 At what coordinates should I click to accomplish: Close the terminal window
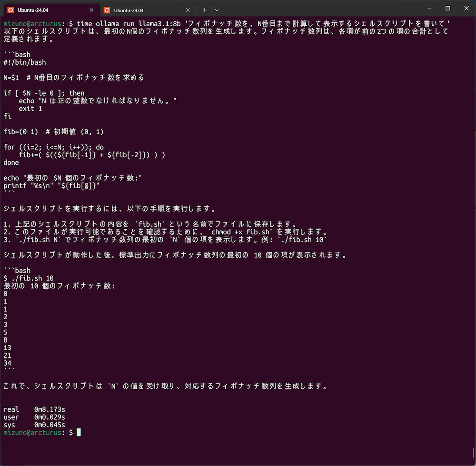tap(466, 8)
